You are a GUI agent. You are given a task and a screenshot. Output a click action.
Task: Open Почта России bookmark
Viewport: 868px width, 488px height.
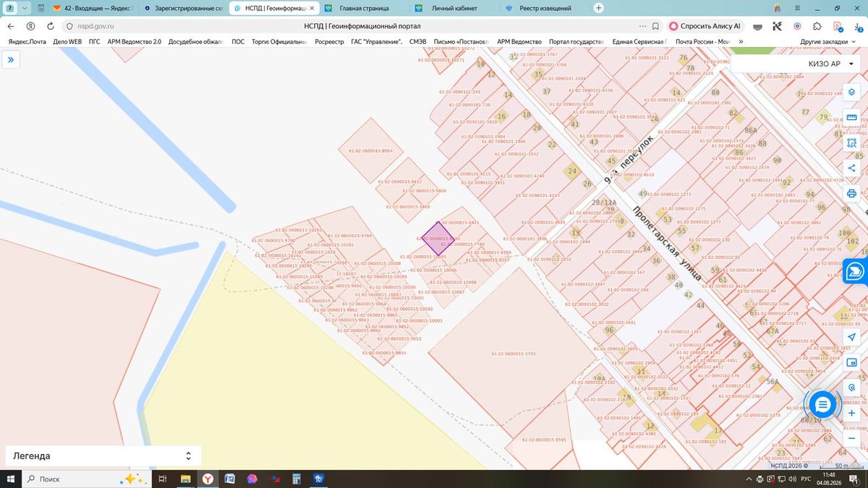coord(702,42)
